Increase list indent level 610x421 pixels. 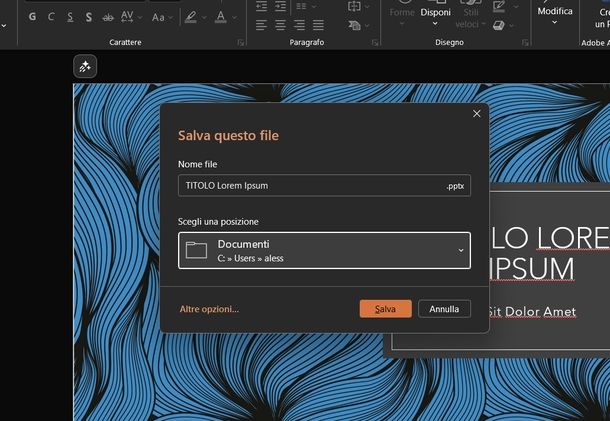(x=280, y=6)
